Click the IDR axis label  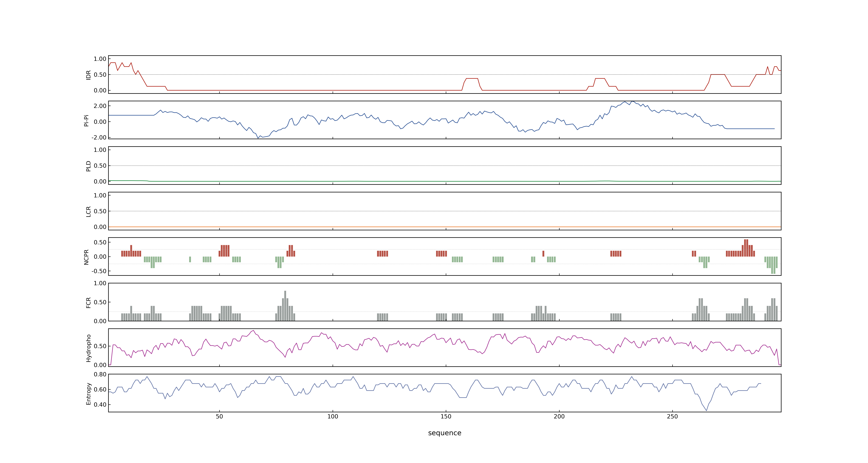88,75
